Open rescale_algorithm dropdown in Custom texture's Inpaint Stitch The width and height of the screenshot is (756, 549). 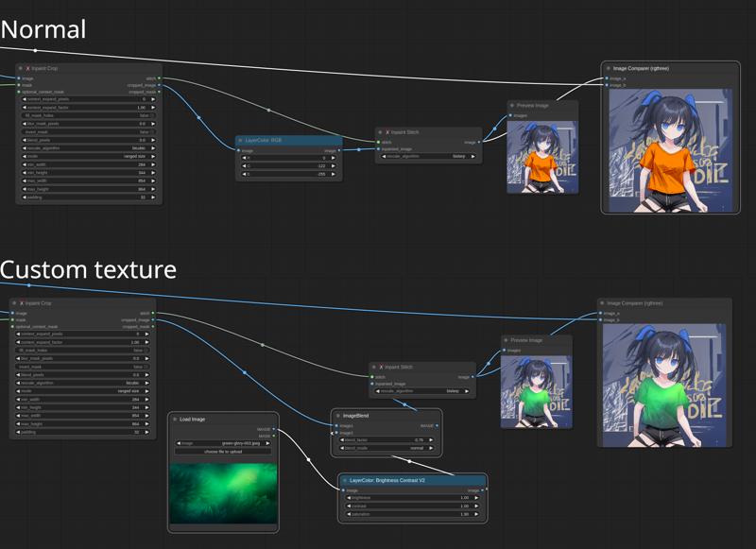coord(422,391)
